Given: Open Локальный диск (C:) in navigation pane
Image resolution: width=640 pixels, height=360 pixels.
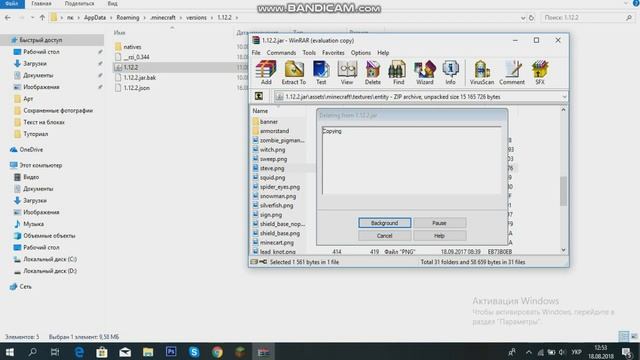Looking at the screenshot, I should point(50,259).
